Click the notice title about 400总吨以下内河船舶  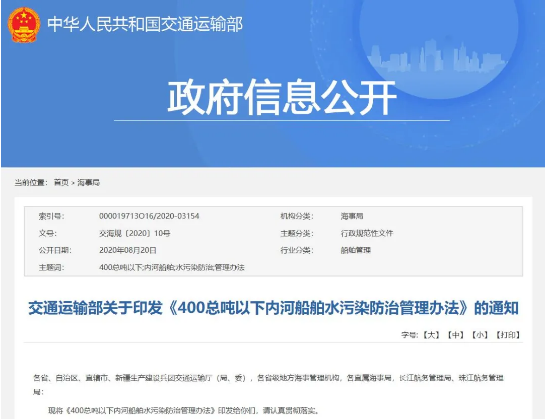click(x=273, y=308)
